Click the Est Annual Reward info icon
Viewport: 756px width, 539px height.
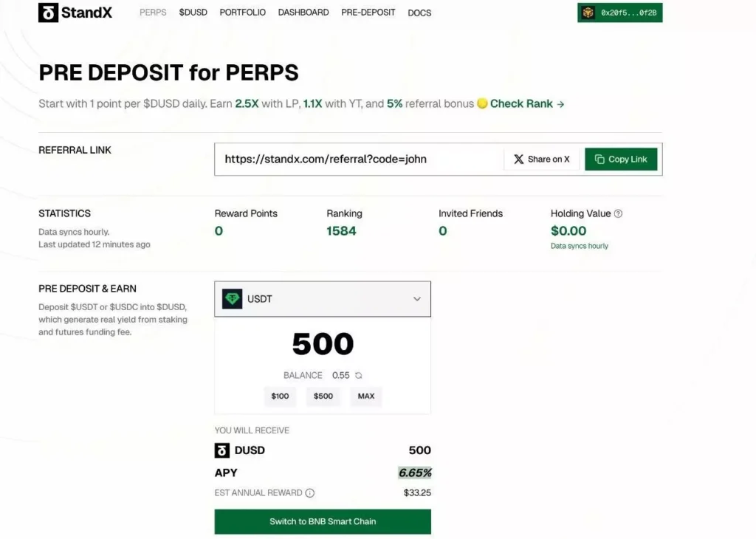310,492
